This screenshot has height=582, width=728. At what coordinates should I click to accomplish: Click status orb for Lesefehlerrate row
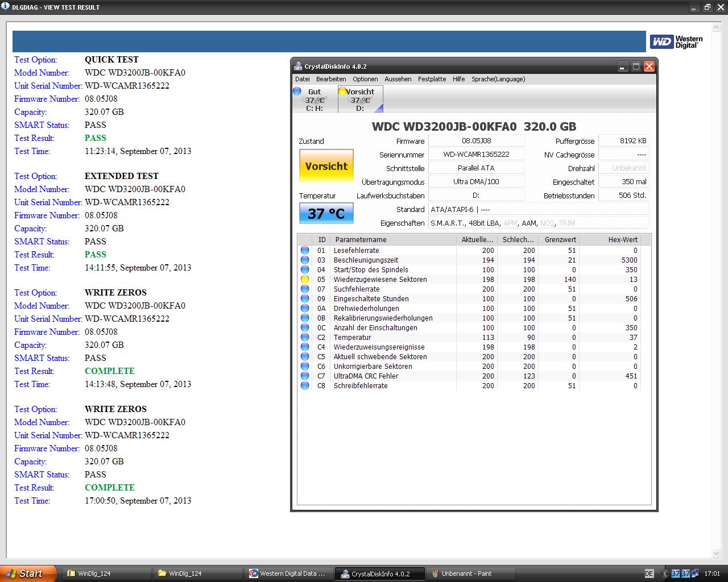[305, 250]
